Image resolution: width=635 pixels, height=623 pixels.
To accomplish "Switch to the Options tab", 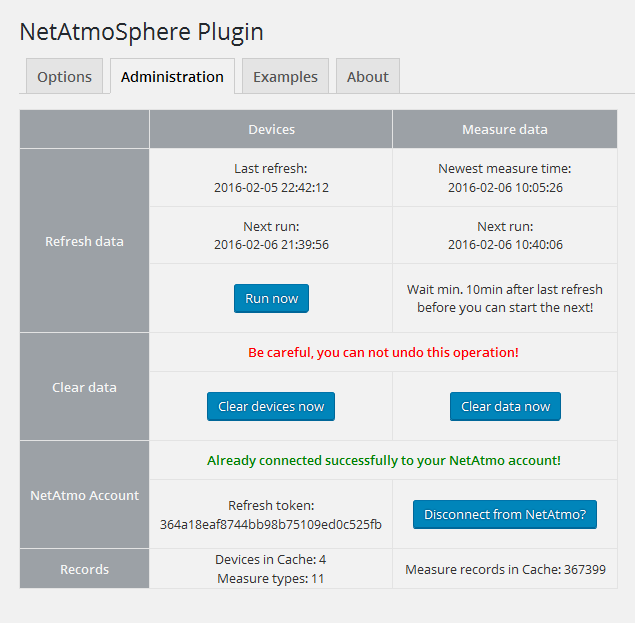I will (64, 76).
